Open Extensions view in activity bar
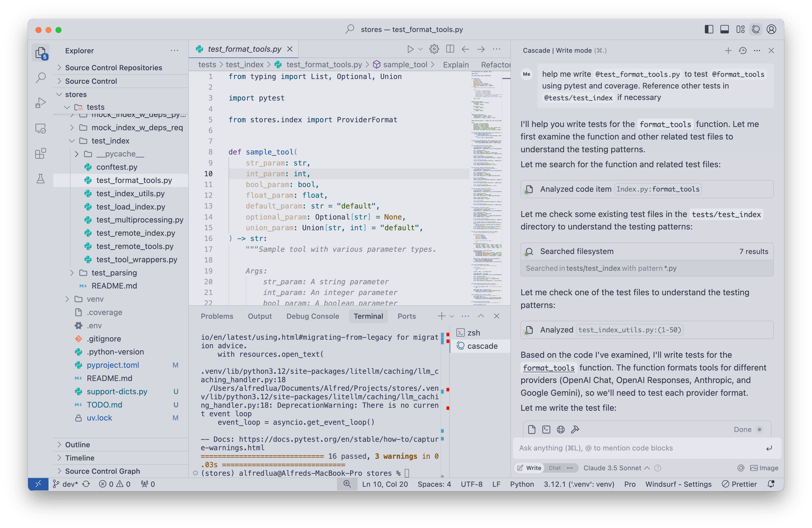This screenshot has width=812, height=528. 40,153
